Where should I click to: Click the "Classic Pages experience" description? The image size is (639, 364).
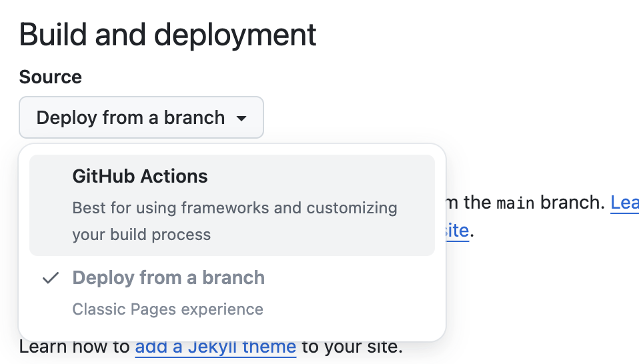(x=167, y=309)
